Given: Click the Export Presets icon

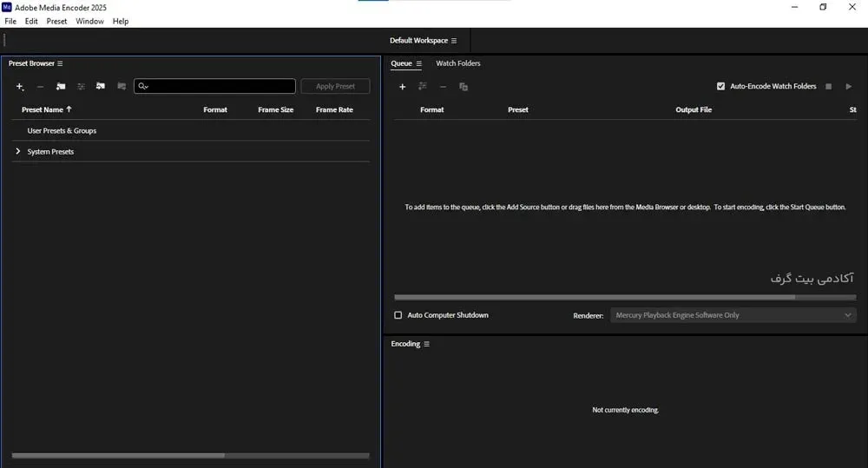Looking at the screenshot, I should tap(122, 86).
